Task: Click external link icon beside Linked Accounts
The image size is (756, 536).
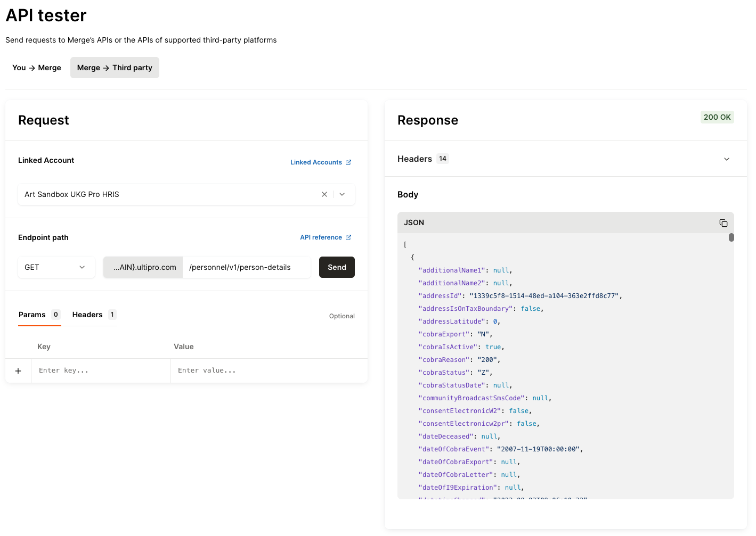Action: (348, 162)
